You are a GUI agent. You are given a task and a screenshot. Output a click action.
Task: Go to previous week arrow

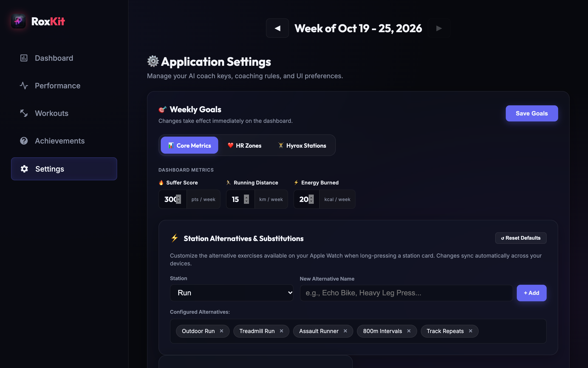[277, 28]
